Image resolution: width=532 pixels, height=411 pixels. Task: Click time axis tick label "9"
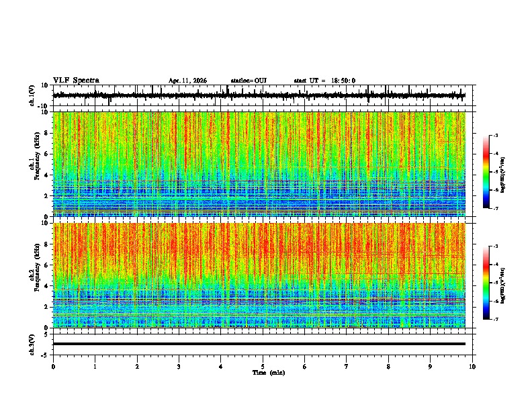[430, 367]
